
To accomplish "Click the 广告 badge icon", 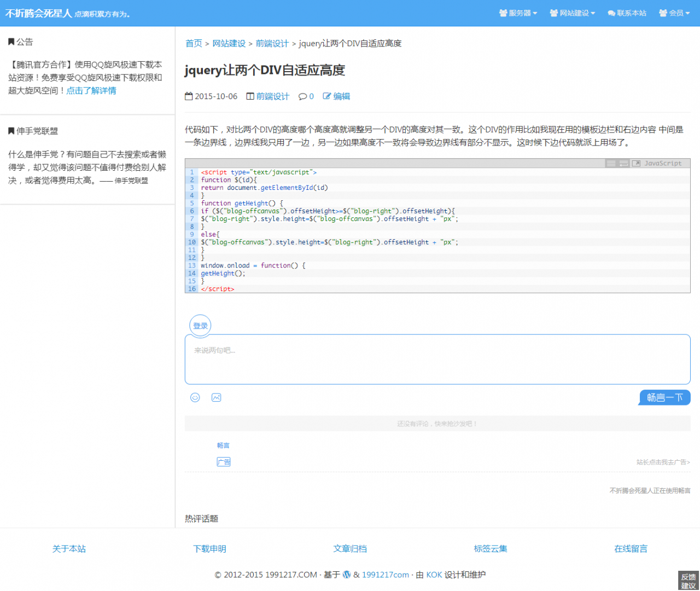I will 224,462.
